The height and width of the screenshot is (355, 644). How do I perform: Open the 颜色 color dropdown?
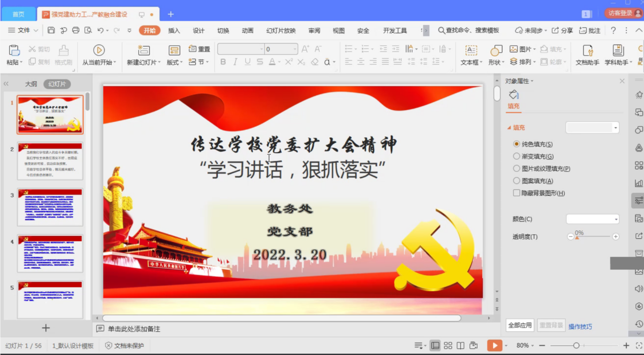(x=593, y=219)
